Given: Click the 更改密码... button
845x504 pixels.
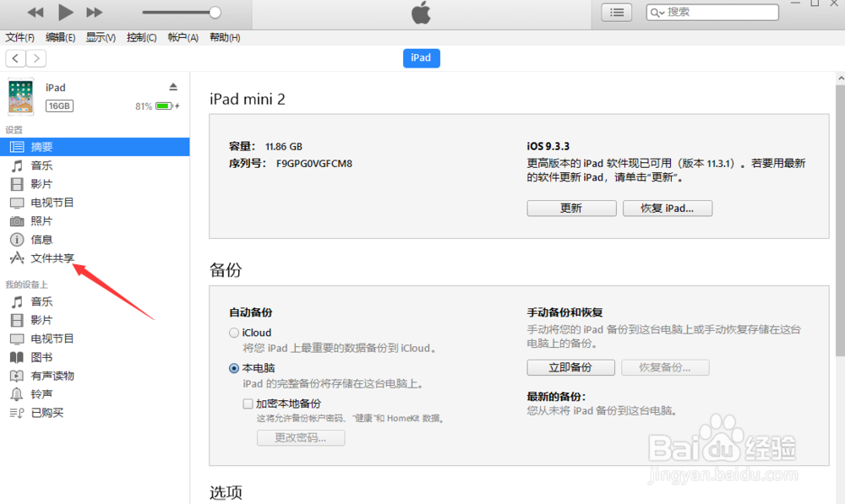Looking at the screenshot, I should pyautogui.click(x=301, y=438).
